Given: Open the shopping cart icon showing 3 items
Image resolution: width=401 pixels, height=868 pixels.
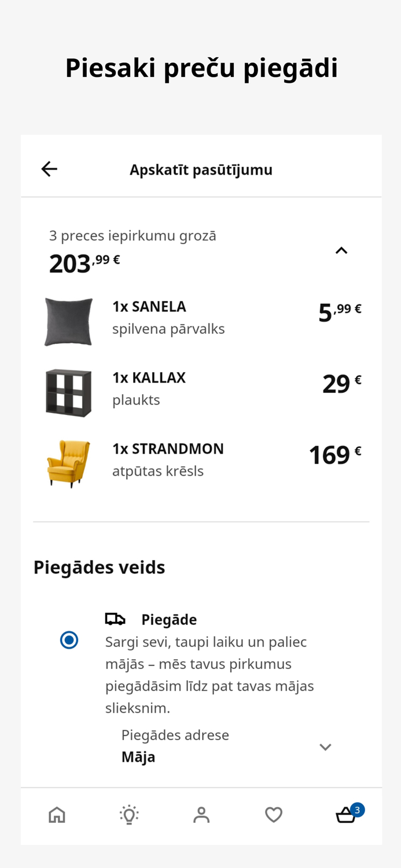Looking at the screenshot, I should coord(345,816).
